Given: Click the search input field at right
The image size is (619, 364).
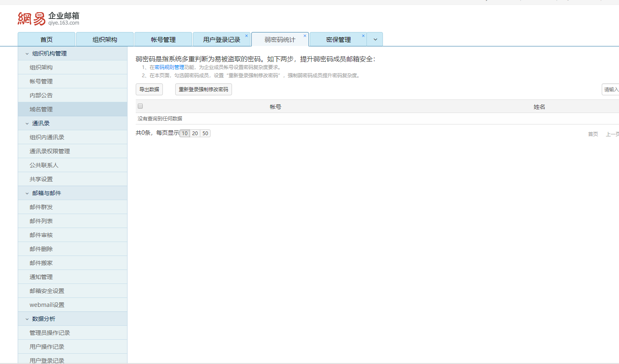Looking at the screenshot, I should (x=610, y=89).
